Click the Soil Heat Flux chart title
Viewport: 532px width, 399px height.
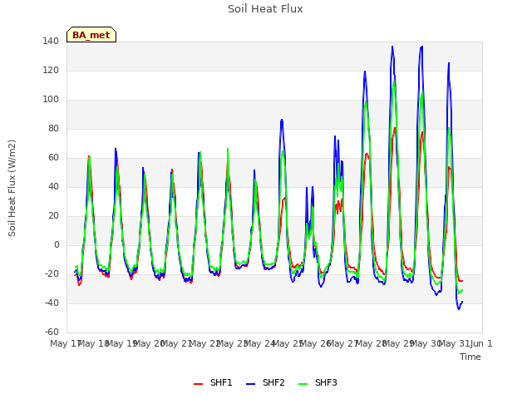click(x=265, y=9)
